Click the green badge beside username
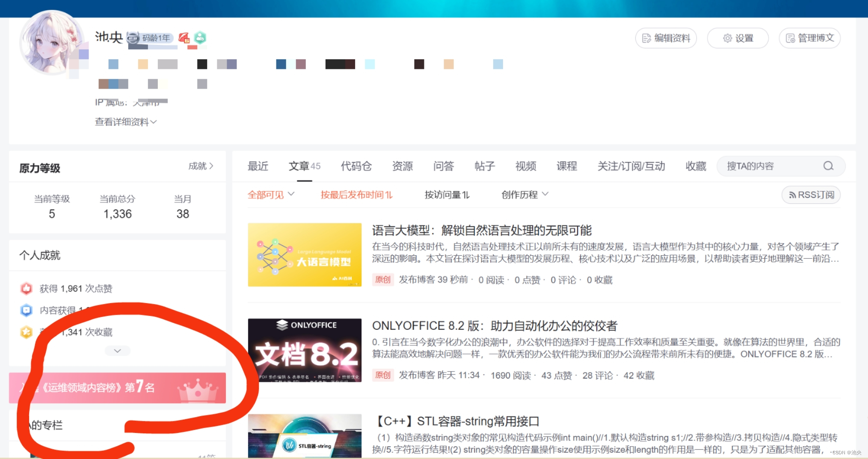Screen dimensions: 868x459 point(200,38)
